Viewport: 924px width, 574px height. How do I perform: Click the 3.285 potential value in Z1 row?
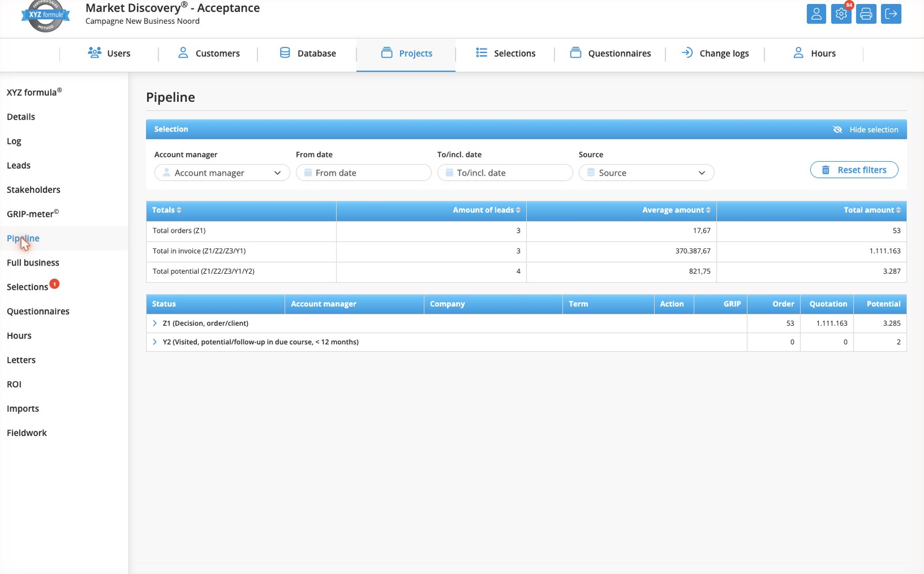pos(892,323)
